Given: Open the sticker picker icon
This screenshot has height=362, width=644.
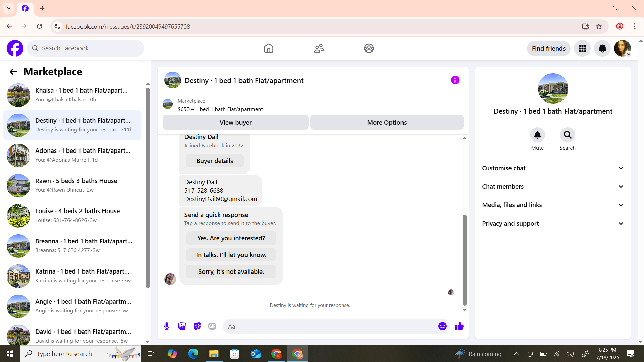Looking at the screenshot, I should click(x=197, y=326).
